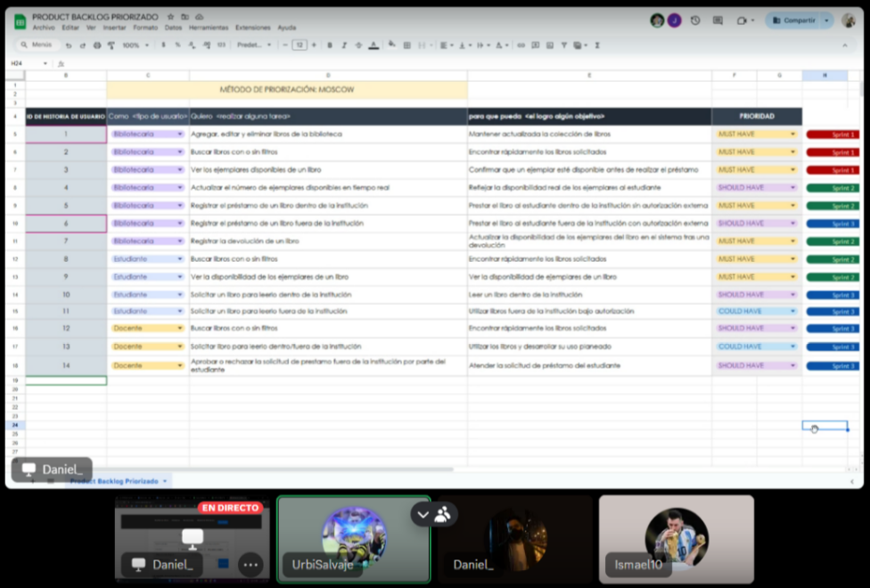Image resolution: width=870 pixels, height=588 pixels.
Task: Click the create filter icon
Action: pyautogui.click(x=562, y=45)
